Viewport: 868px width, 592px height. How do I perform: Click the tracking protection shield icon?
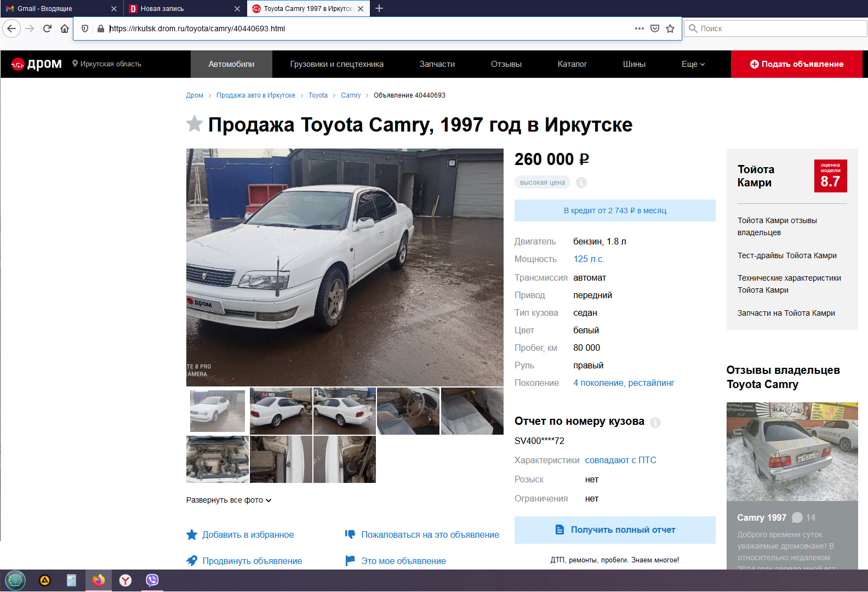tap(85, 29)
